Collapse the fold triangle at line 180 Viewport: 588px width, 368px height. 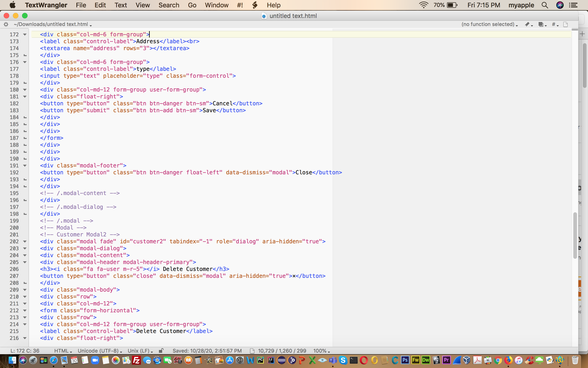click(25, 90)
